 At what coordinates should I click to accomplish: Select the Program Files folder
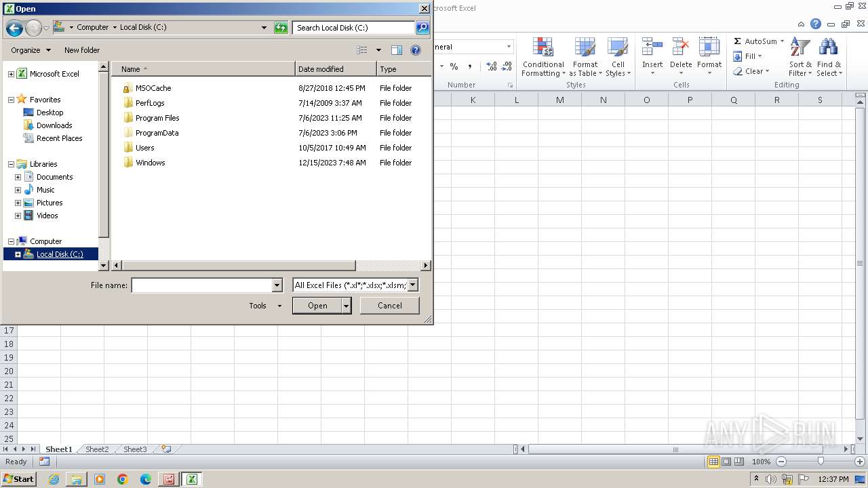[157, 118]
